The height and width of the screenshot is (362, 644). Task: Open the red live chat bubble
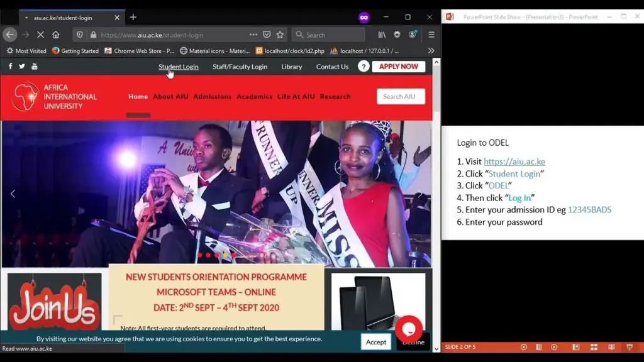[409, 329]
